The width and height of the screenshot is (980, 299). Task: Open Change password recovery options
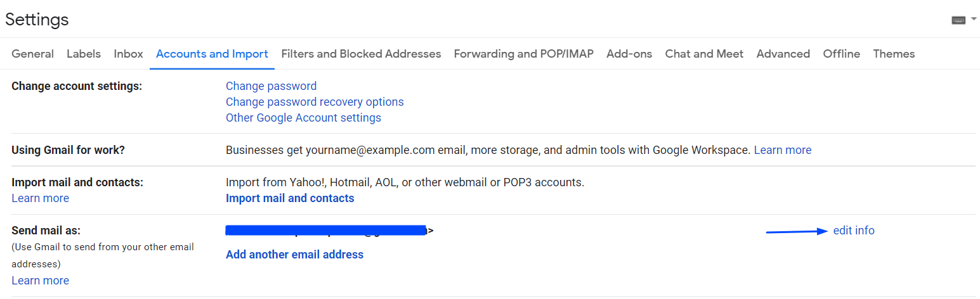[x=315, y=102]
